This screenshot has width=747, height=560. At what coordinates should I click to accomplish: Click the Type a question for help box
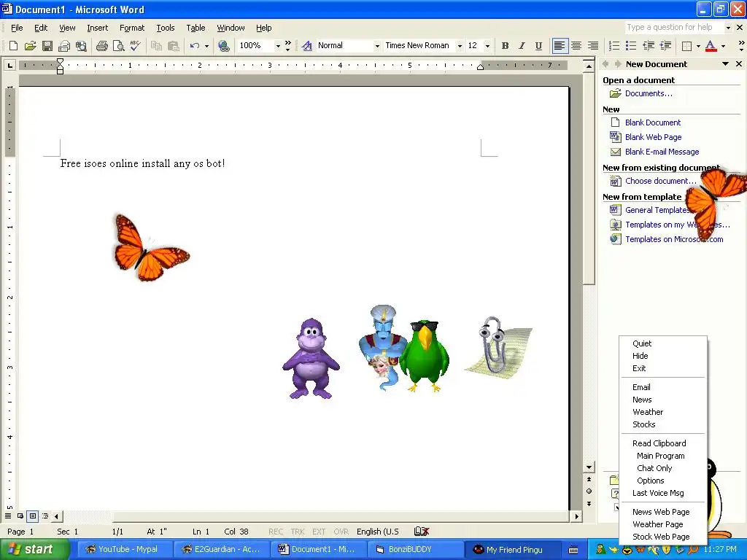pyautogui.click(x=675, y=27)
